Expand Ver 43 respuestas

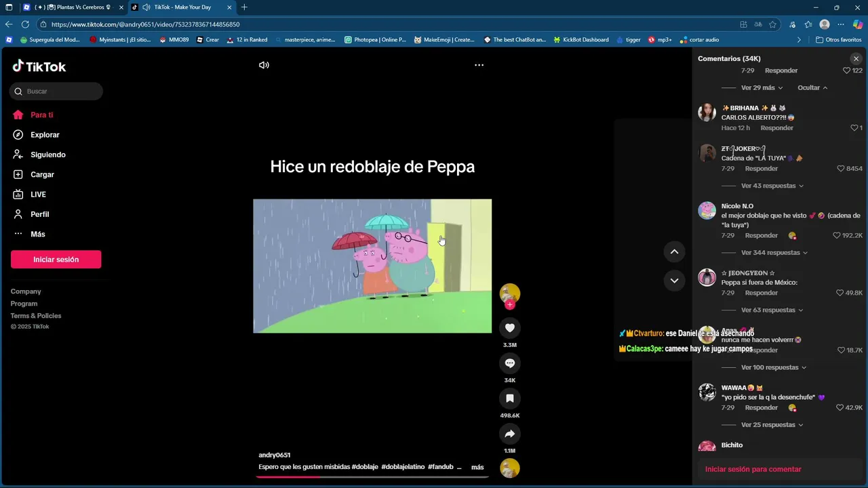772,186
